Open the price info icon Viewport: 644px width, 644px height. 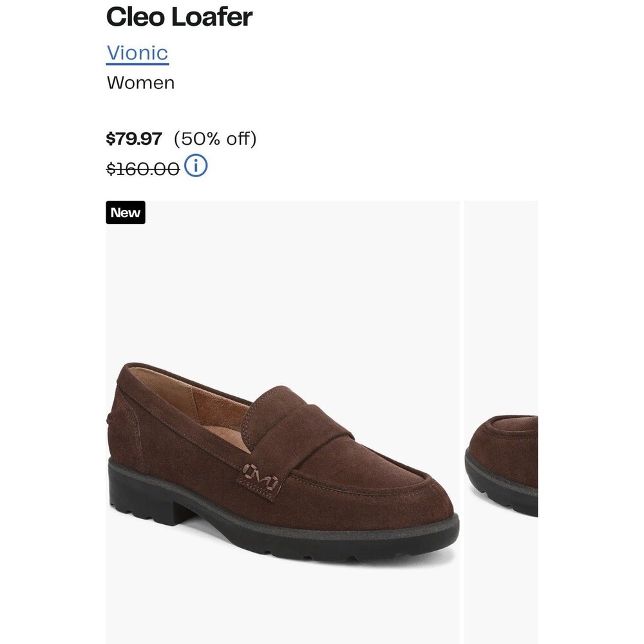tap(196, 166)
